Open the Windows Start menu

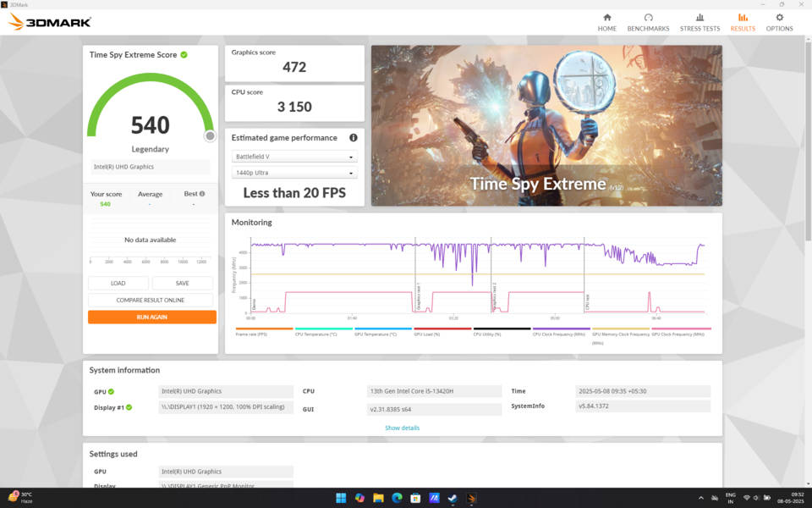tap(341, 498)
